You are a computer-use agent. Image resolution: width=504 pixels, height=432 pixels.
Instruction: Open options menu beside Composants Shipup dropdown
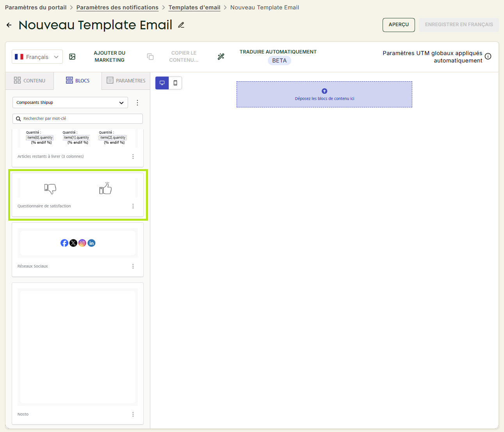coord(137,103)
